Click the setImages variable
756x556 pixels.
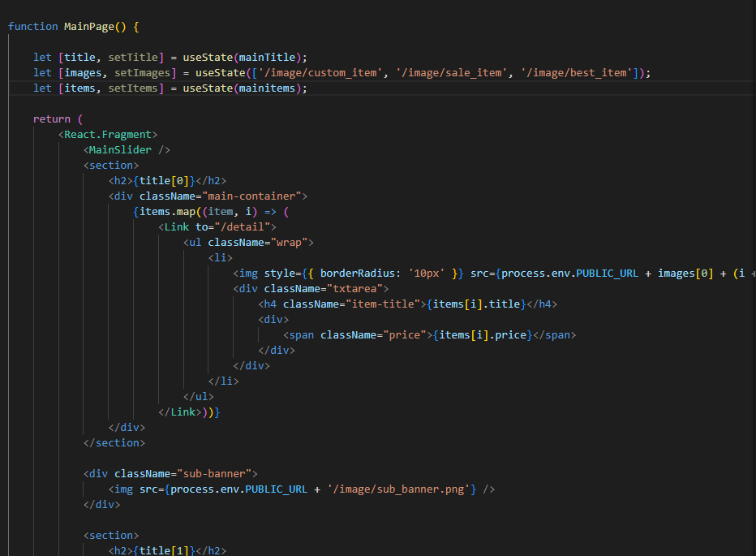142,73
